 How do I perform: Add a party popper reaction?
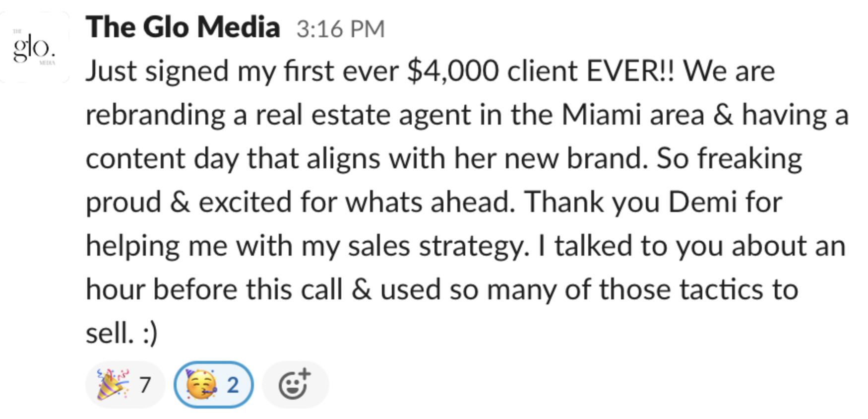click(x=124, y=385)
